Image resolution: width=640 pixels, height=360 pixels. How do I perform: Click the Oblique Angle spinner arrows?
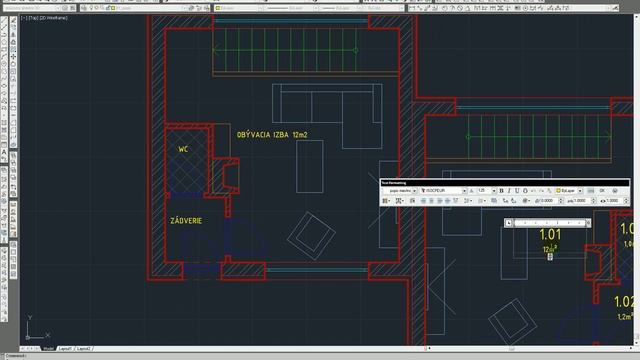561,200
